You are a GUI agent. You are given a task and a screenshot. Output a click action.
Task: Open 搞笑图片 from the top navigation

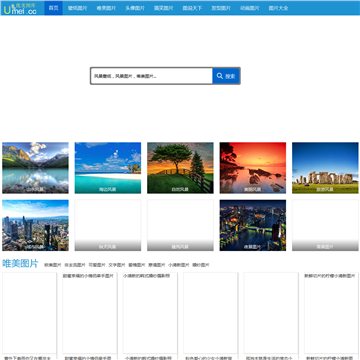(164, 8)
